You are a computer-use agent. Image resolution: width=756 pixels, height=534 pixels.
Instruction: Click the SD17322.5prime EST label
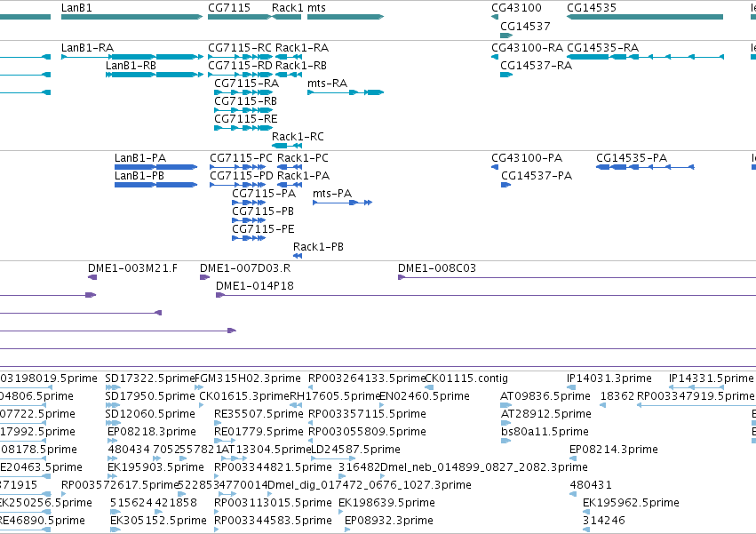[x=150, y=379]
